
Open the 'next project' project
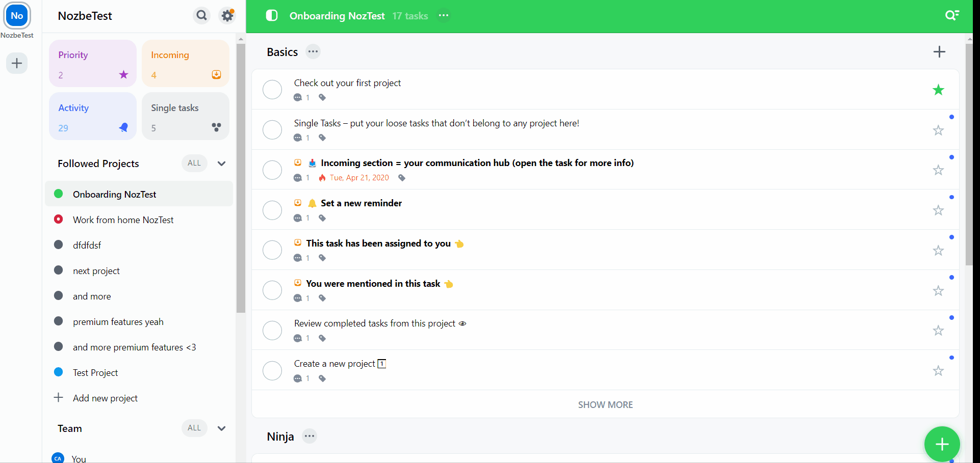(139, 270)
